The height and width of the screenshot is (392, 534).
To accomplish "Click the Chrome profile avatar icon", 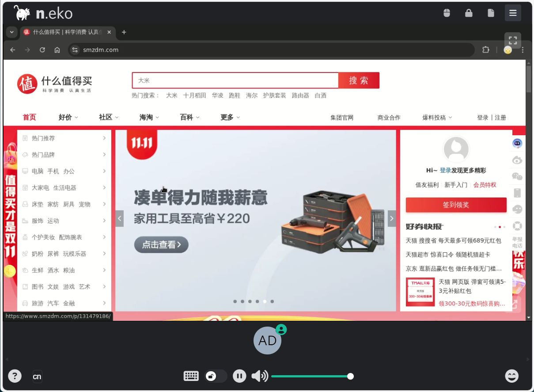I will (508, 50).
